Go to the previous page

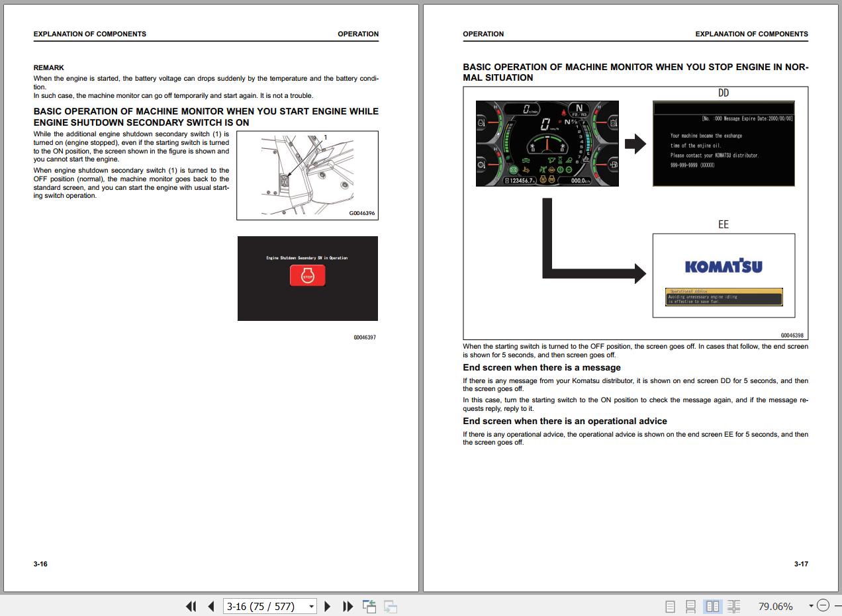point(211,606)
